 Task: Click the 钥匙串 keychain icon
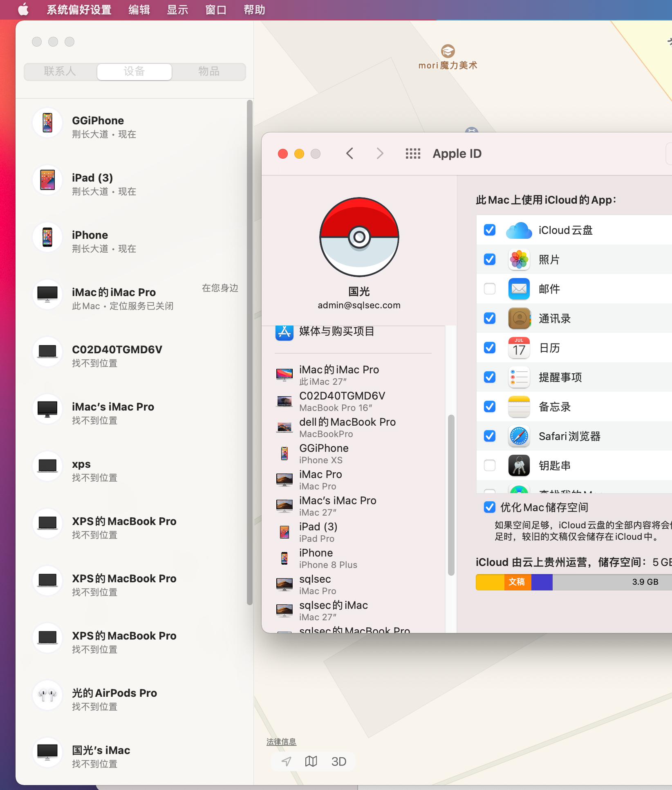tap(519, 466)
